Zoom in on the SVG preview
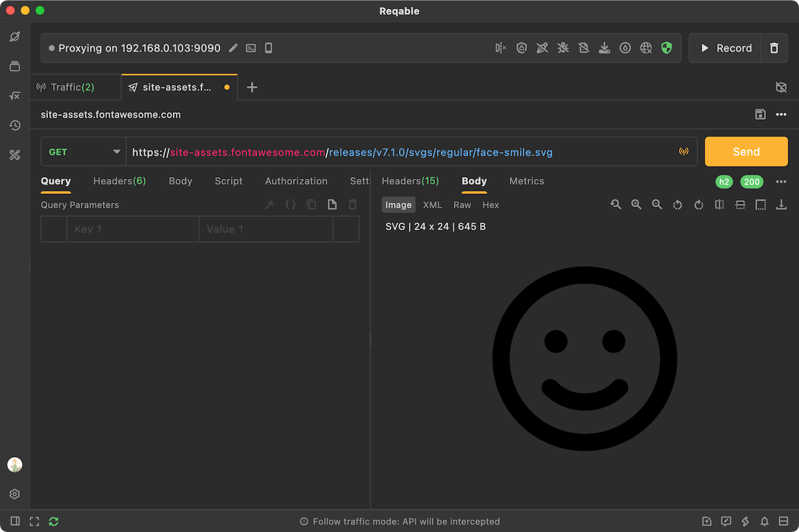The width and height of the screenshot is (799, 532). click(x=636, y=205)
